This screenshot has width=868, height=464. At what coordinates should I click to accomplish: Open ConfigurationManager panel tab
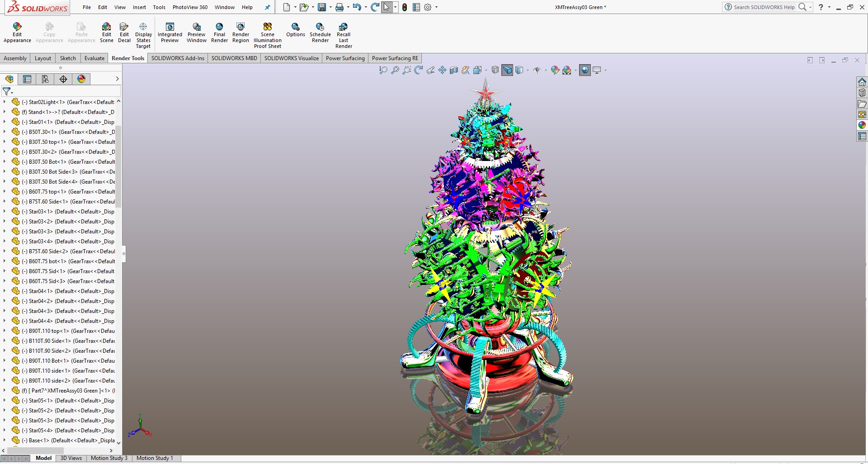coord(45,79)
